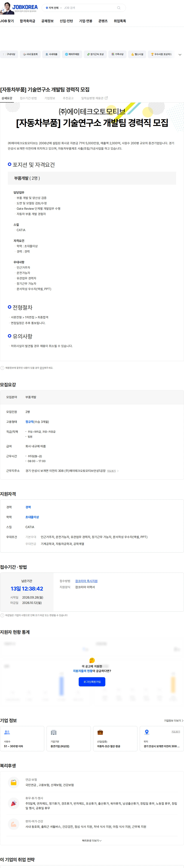Click the 부품개발 ( 2명 ) position header
This screenshot has width=184, height=868.
click(x=92, y=178)
